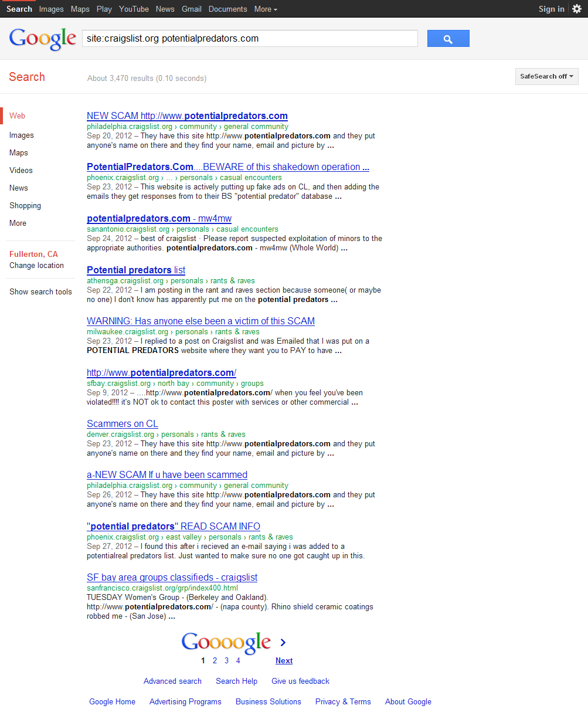Image resolution: width=588 pixels, height=719 pixels.
Task: Expand the More menu in top bar
Action: click(266, 9)
